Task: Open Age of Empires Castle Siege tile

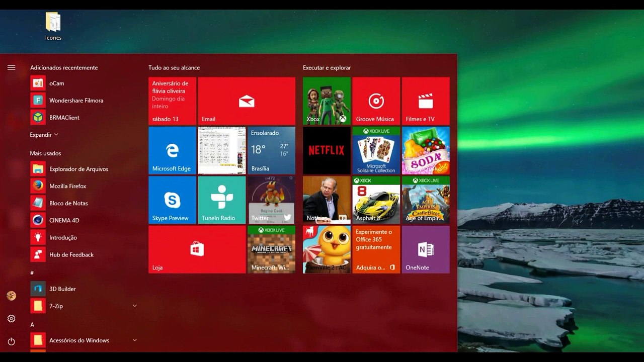Action: tap(426, 200)
